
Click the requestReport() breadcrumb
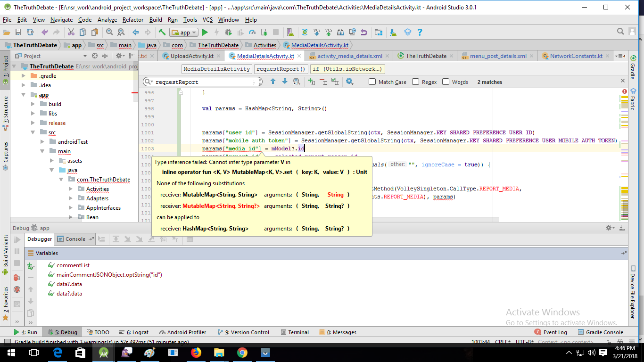click(281, 69)
